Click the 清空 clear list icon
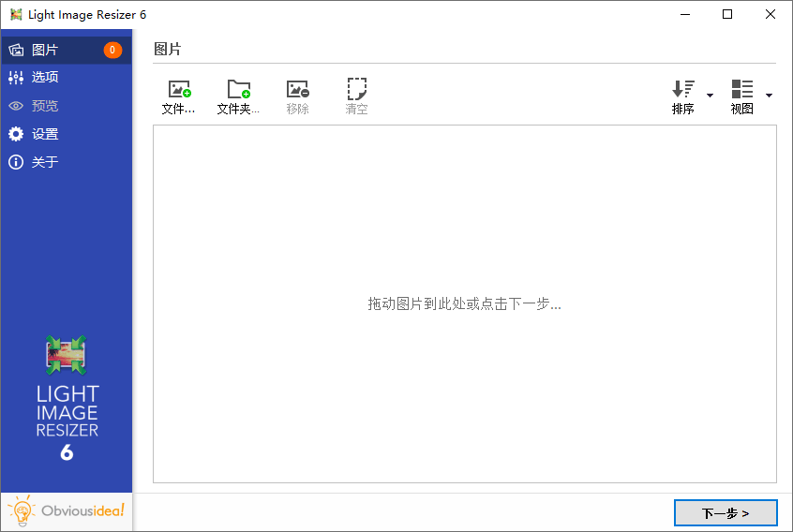Image resolution: width=793 pixels, height=532 pixels. (356, 90)
